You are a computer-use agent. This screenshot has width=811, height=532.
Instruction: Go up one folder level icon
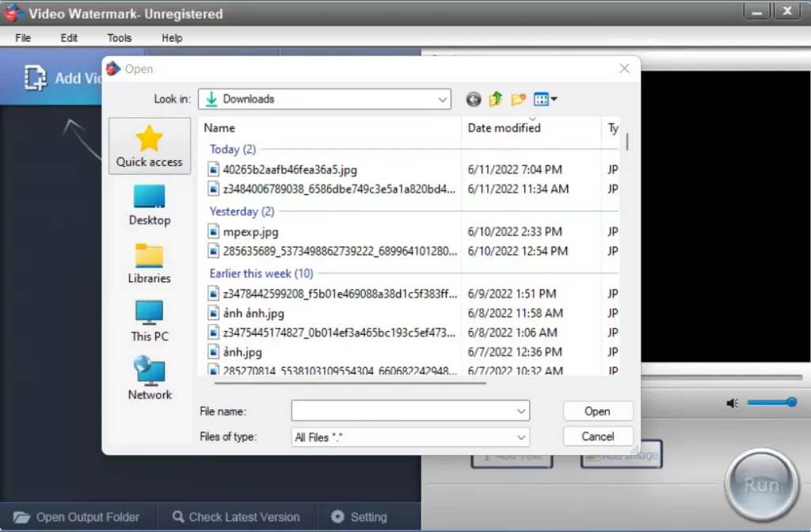click(x=496, y=99)
